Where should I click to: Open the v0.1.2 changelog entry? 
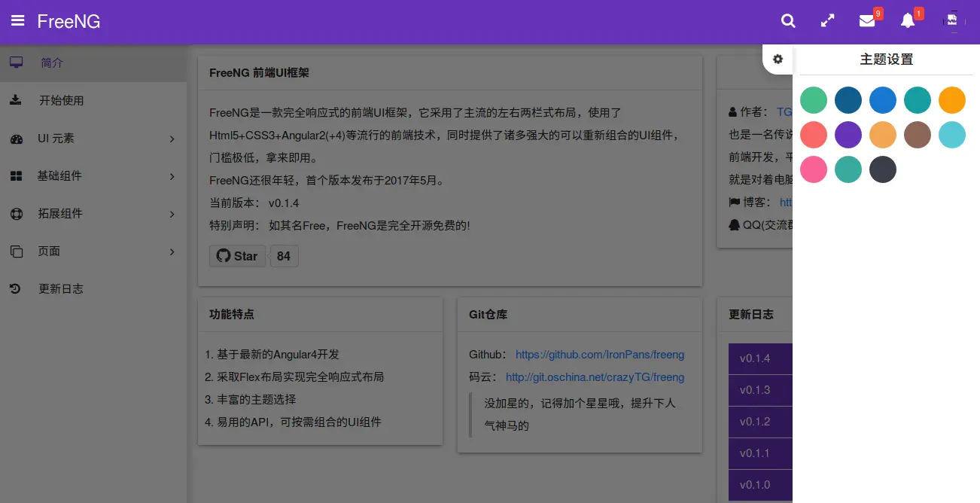point(760,422)
